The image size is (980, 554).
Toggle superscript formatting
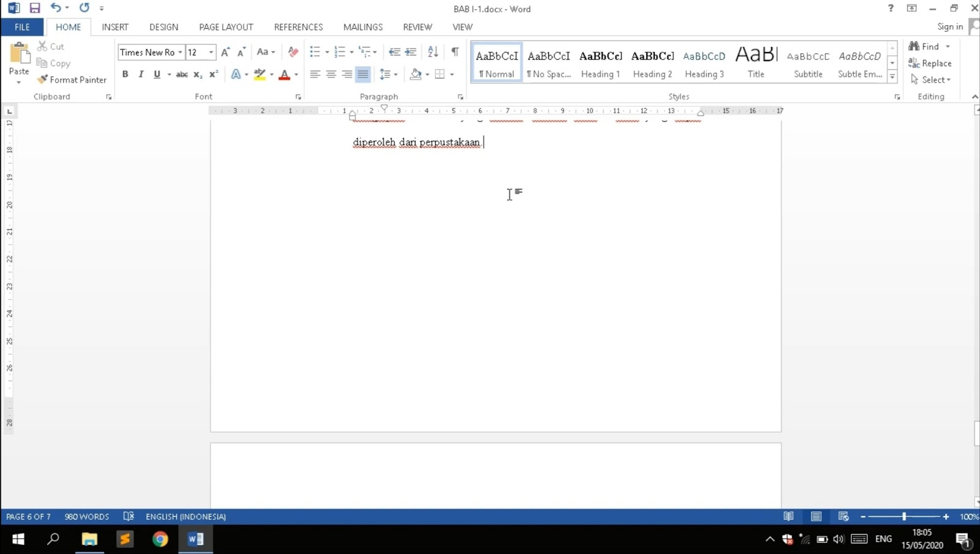(x=214, y=74)
